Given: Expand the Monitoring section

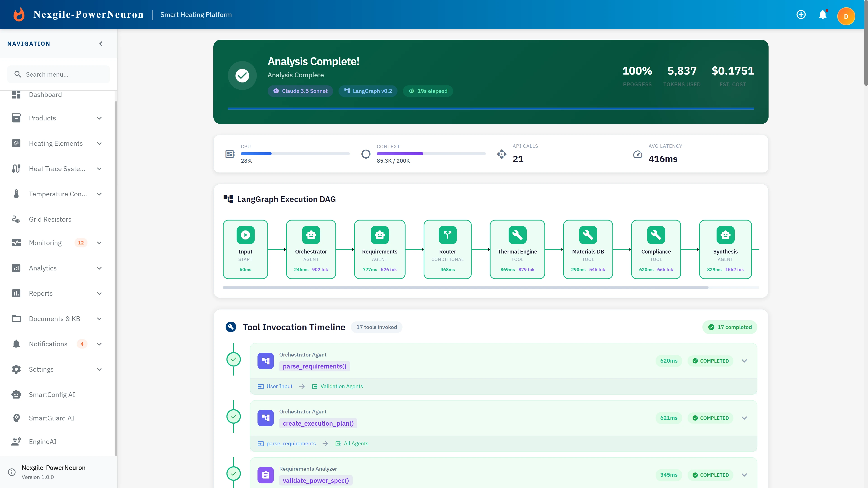Looking at the screenshot, I should pos(99,242).
